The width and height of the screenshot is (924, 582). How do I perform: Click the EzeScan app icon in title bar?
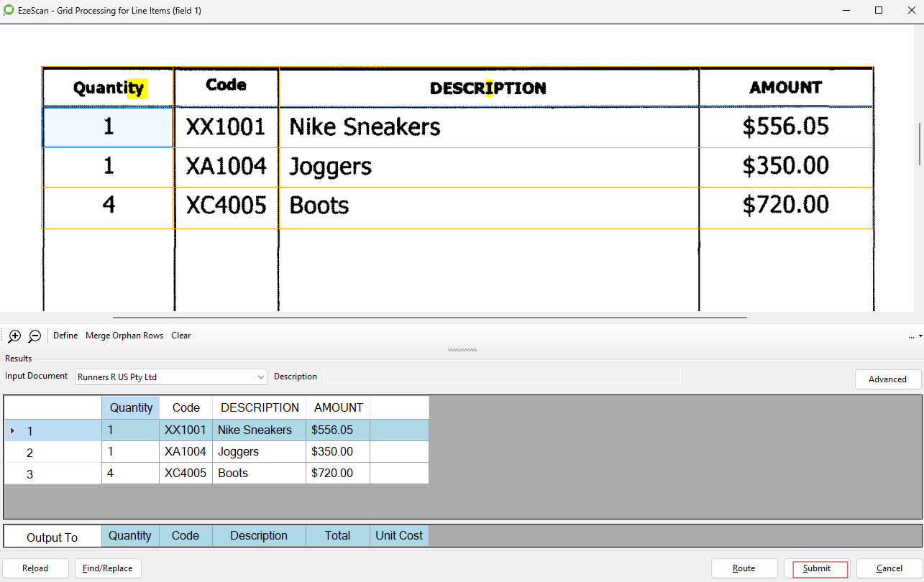9,11
